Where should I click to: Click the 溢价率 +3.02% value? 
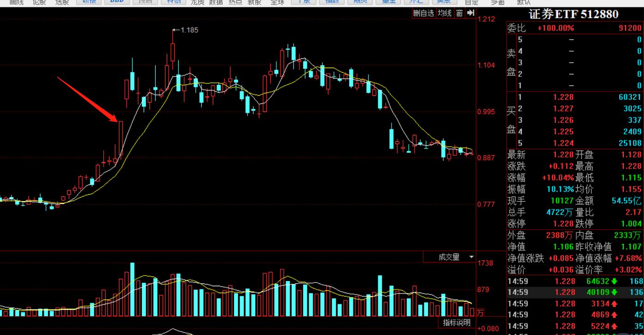pos(628,270)
